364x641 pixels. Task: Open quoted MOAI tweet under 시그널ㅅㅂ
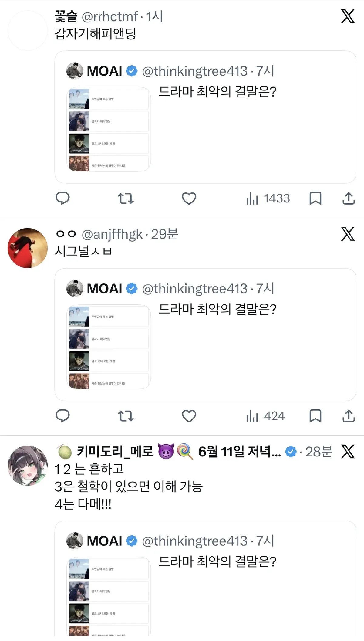tap(205, 334)
